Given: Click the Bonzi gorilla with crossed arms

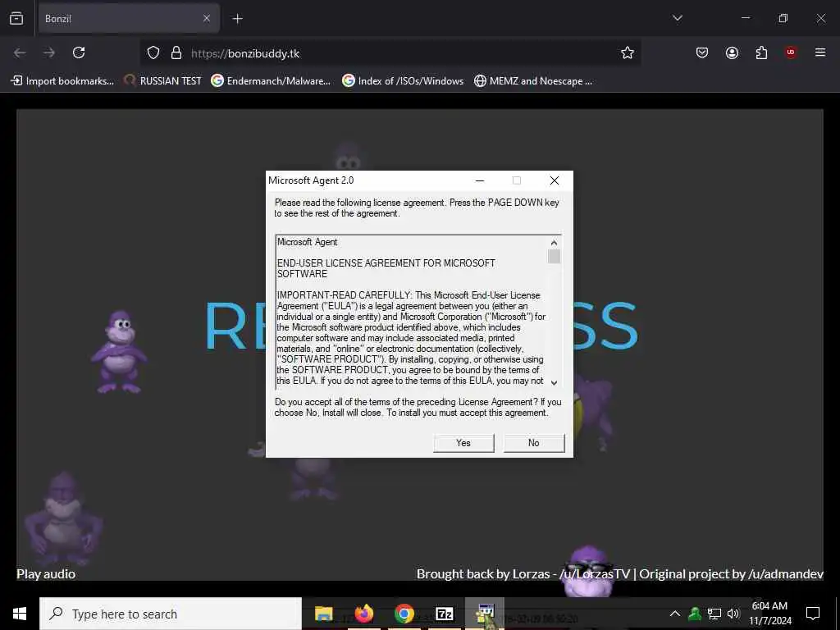Looking at the screenshot, I should (118, 352).
